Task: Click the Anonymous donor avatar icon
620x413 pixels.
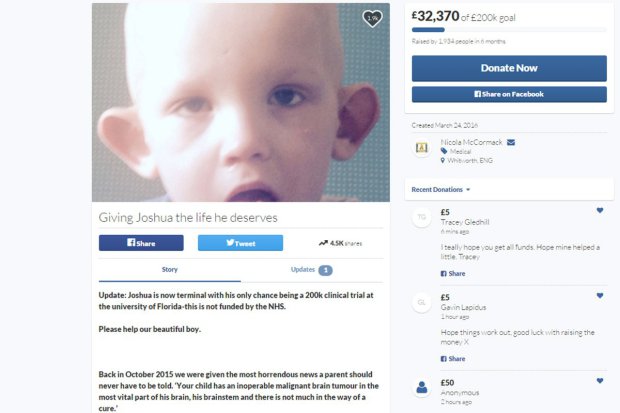Action: (422, 387)
